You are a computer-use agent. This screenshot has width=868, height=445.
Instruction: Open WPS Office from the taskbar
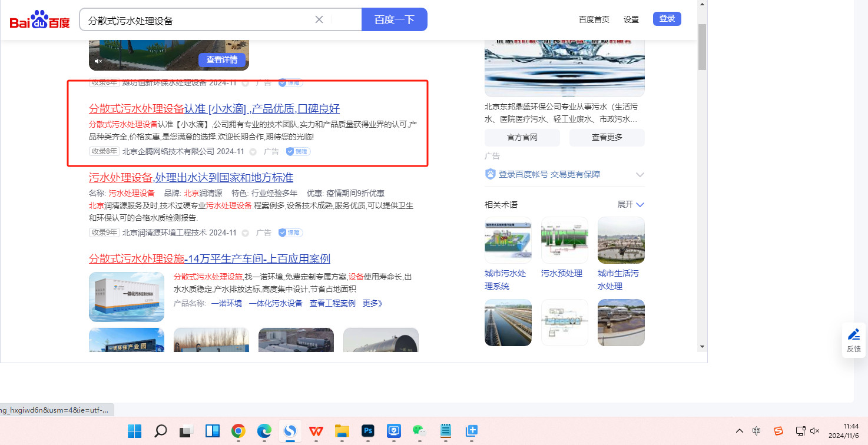point(316,431)
